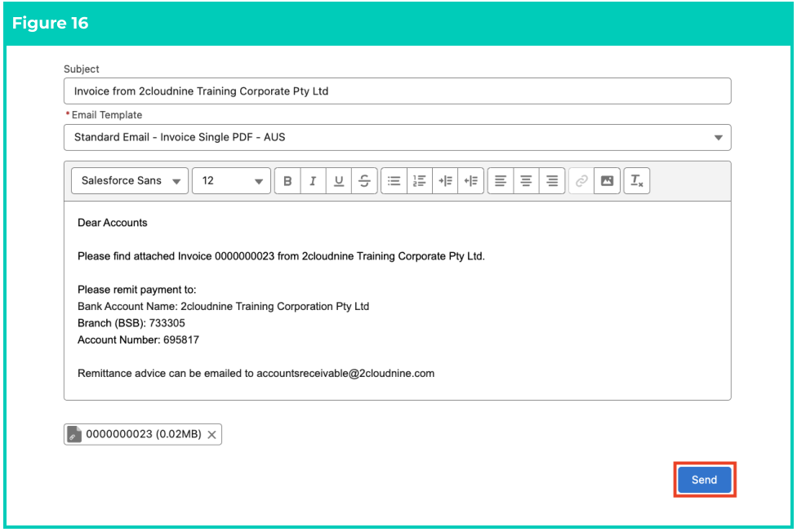Click the 'Dear Accounts' line
Screen dimensions: 797x532
point(113,223)
